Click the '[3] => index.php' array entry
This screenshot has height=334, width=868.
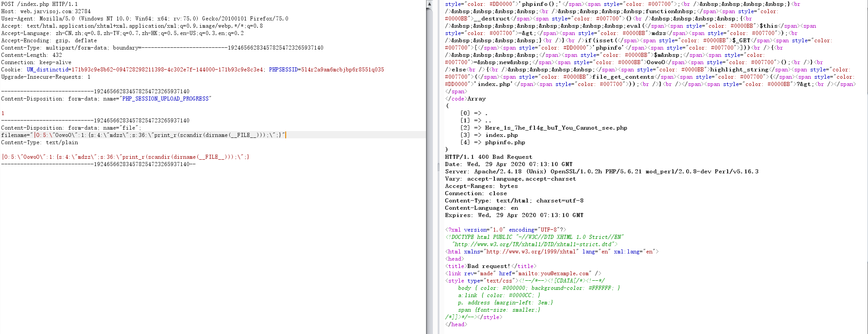[489, 135]
